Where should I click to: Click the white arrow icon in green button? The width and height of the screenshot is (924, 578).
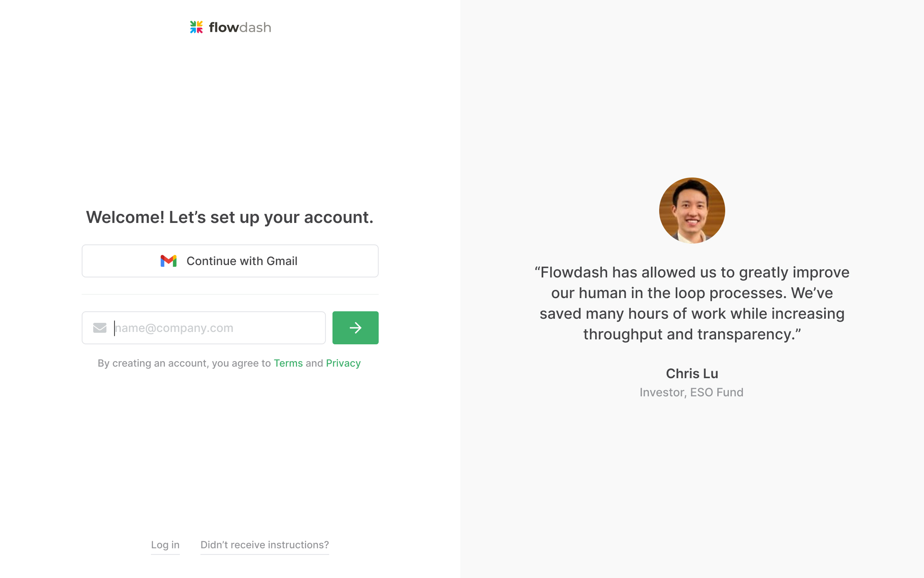tap(356, 328)
